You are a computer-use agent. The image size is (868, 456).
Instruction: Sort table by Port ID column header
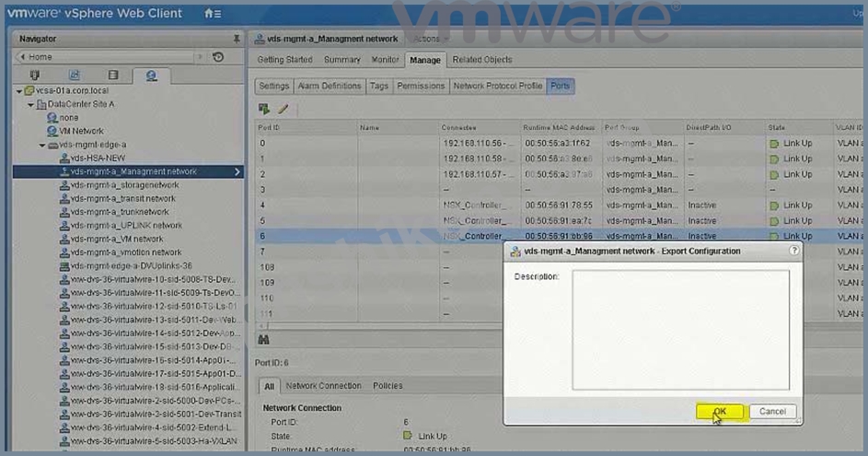pos(307,127)
